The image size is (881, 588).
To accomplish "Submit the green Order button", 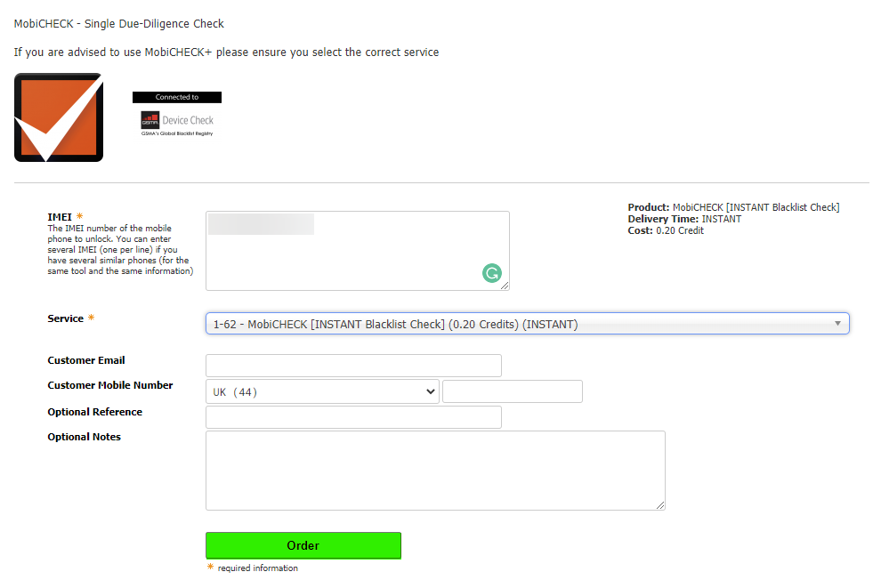I will (x=303, y=545).
